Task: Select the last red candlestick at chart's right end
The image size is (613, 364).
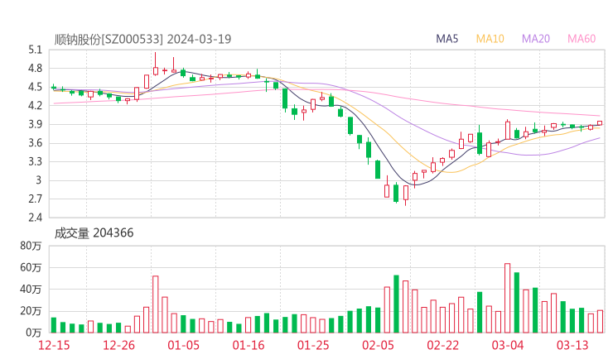Action: point(600,123)
